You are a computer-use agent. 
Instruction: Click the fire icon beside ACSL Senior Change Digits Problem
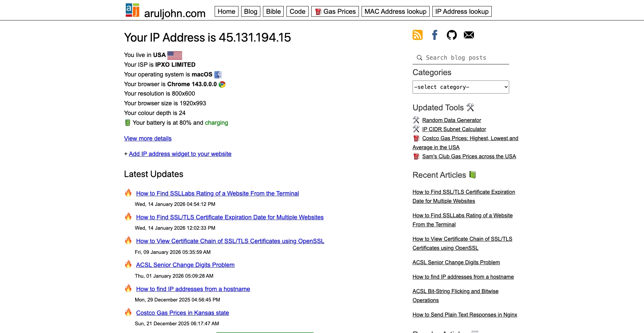(x=128, y=264)
